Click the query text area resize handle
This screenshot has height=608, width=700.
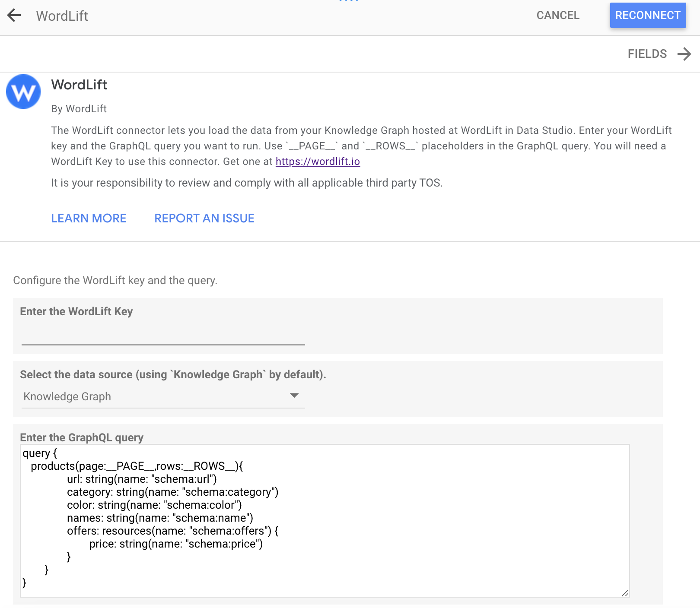point(625,593)
